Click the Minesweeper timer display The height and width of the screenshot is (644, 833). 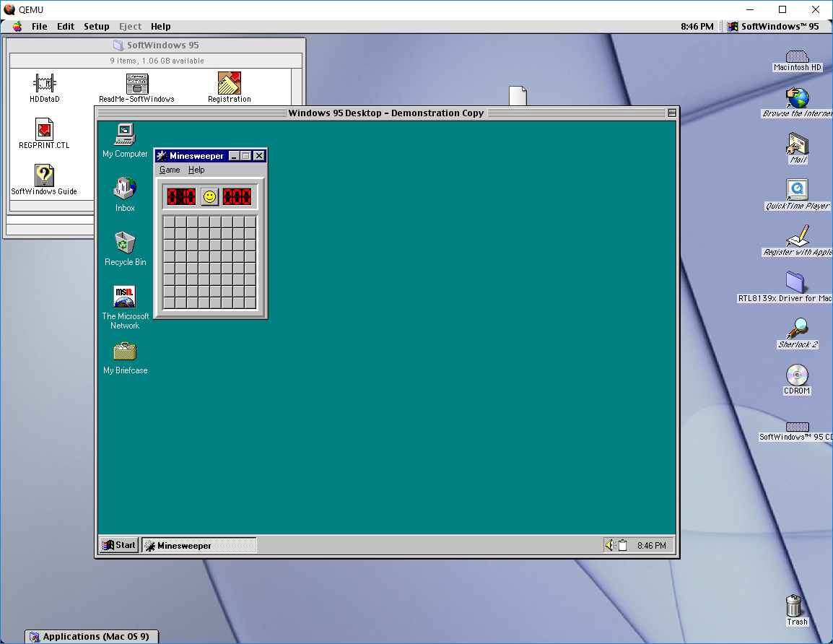237,197
